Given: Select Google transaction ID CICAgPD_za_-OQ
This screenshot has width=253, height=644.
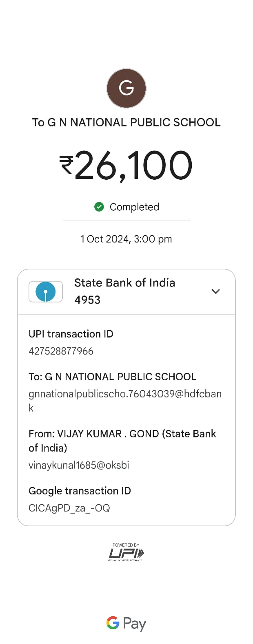Looking at the screenshot, I should 69,508.
